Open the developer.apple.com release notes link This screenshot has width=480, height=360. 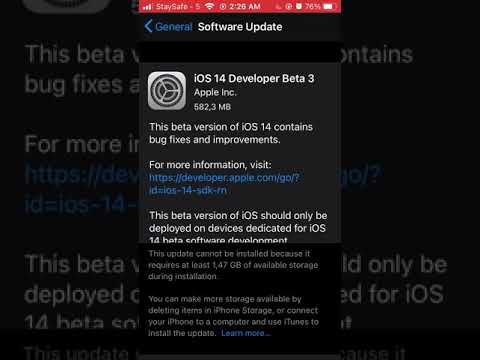pos(224,184)
